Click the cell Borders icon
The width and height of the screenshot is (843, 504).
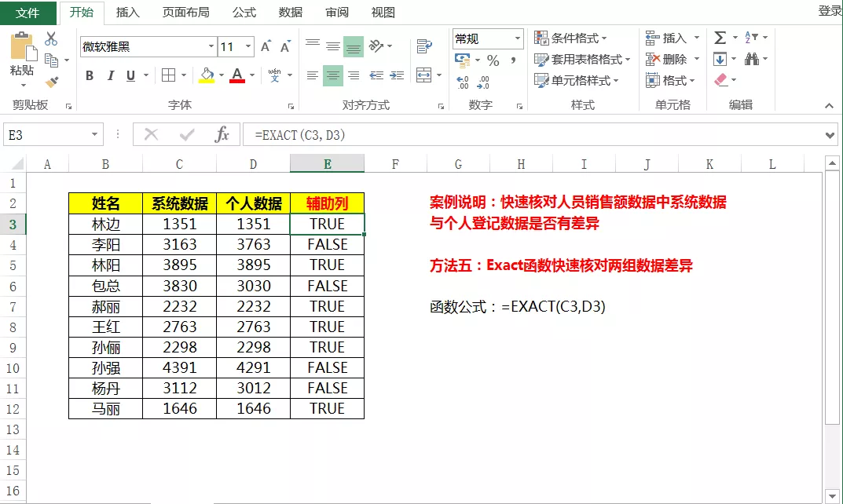[168, 75]
